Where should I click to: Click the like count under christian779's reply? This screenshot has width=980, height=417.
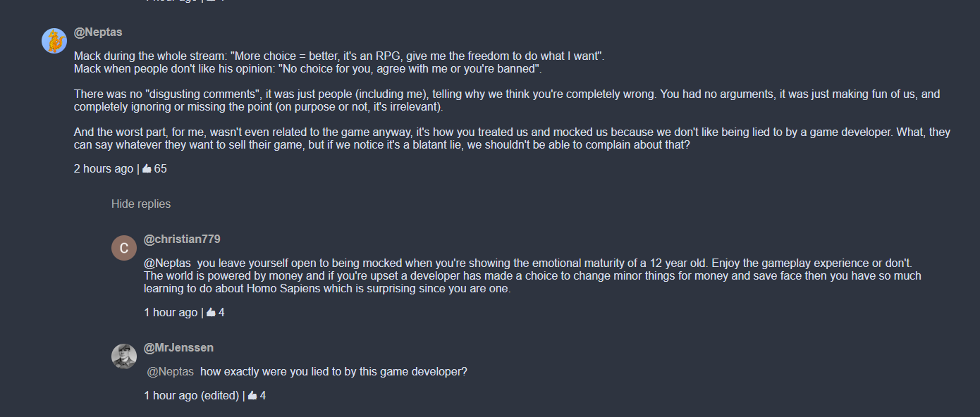(221, 312)
